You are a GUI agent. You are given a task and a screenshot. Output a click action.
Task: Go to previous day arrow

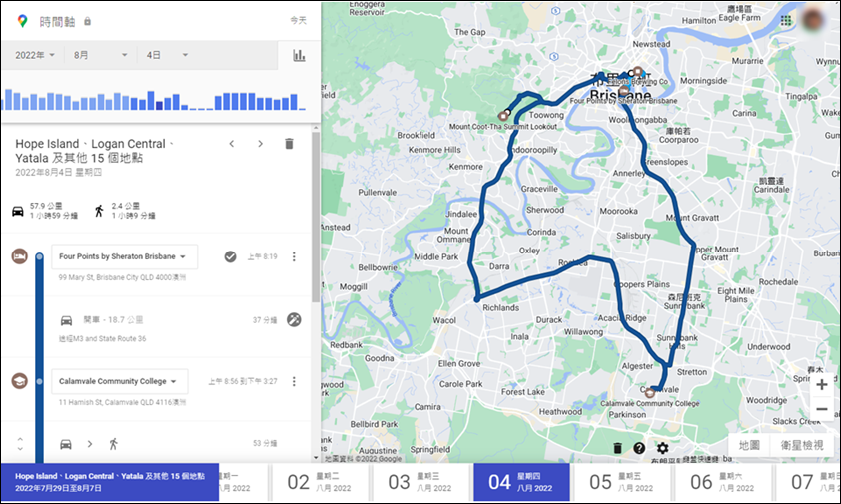pos(231,143)
